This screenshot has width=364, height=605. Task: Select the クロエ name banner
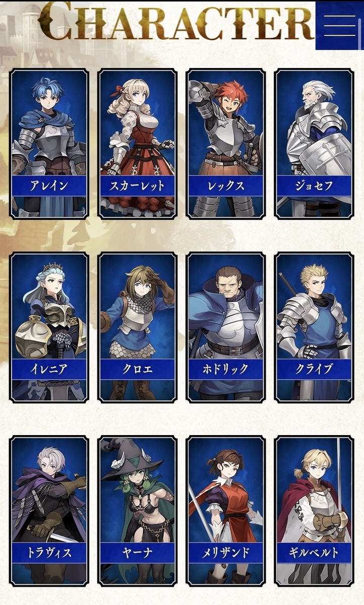138,369
